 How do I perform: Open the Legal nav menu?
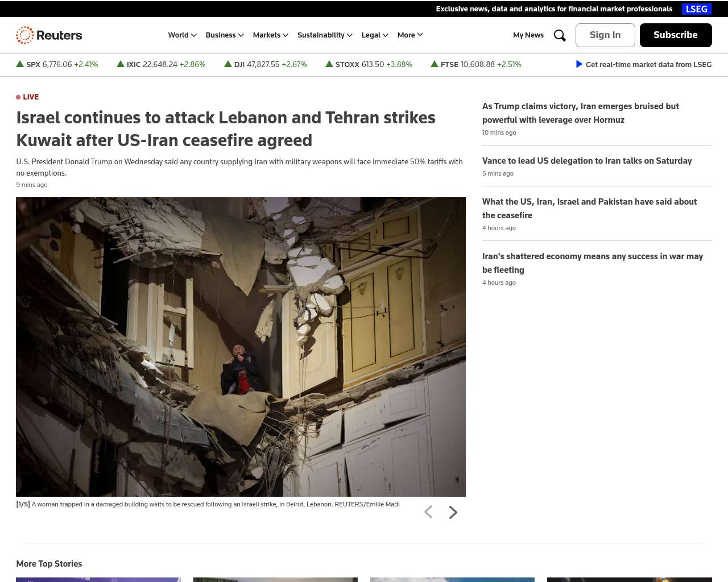pyautogui.click(x=375, y=35)
